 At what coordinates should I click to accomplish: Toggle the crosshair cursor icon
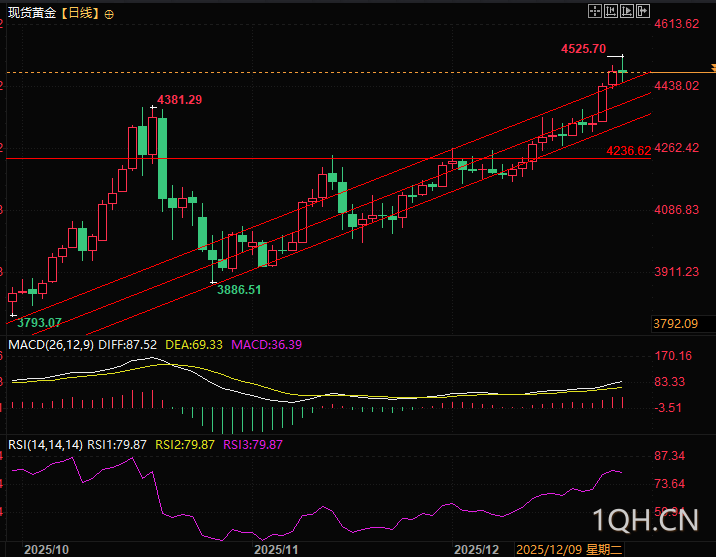click(595, 11)
